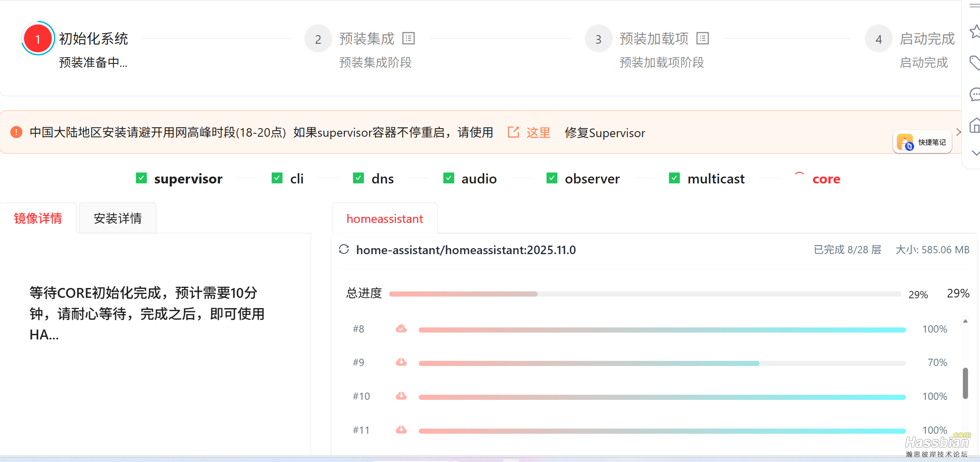980x462 pixels.
Task: Click the refresh icon beside home-assistant image name
Action: pyautogui.click(x=344, y=249)
